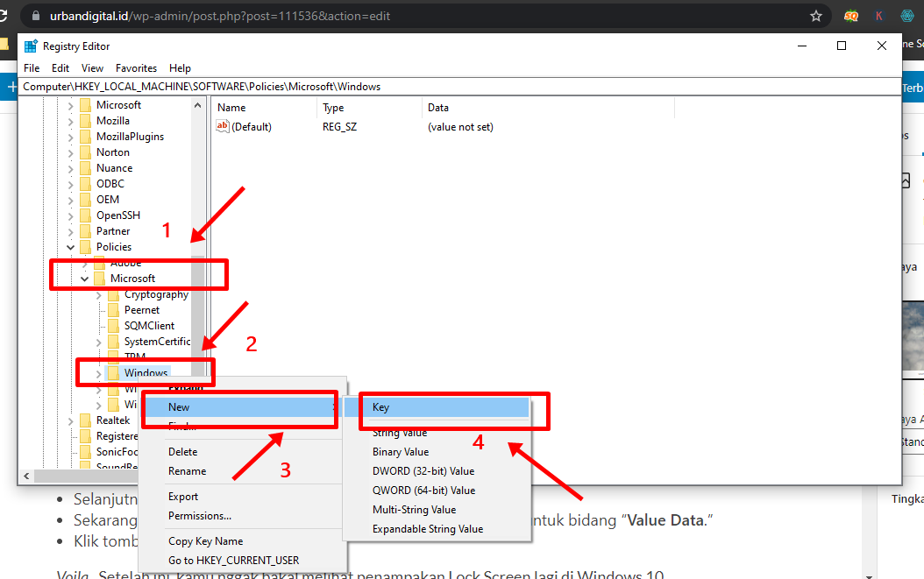This screenshot has width=924, height=579.
Task: Select the MozillaPlugins folder icon
Action: (x=85, y=137)
